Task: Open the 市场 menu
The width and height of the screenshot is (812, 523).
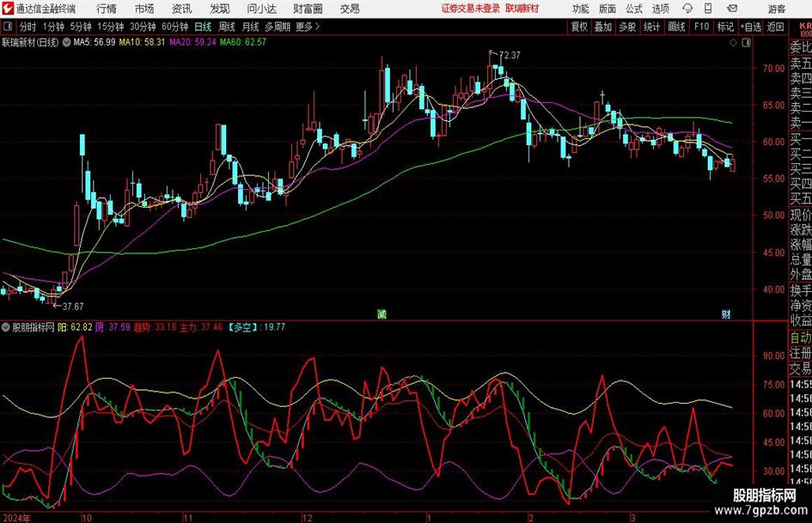Action: click(x=144, y=9)
